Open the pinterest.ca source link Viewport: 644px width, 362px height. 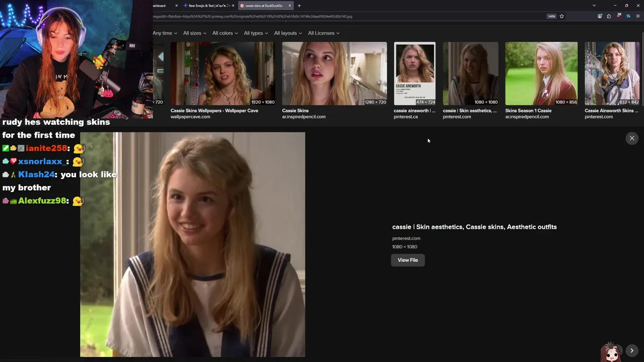[406, 117]
